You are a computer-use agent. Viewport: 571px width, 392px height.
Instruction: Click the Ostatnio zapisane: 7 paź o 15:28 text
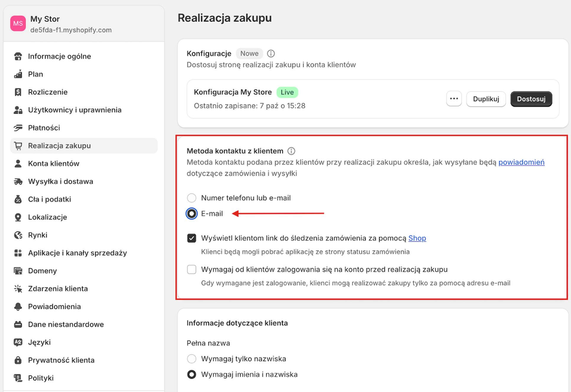point(249,106)
